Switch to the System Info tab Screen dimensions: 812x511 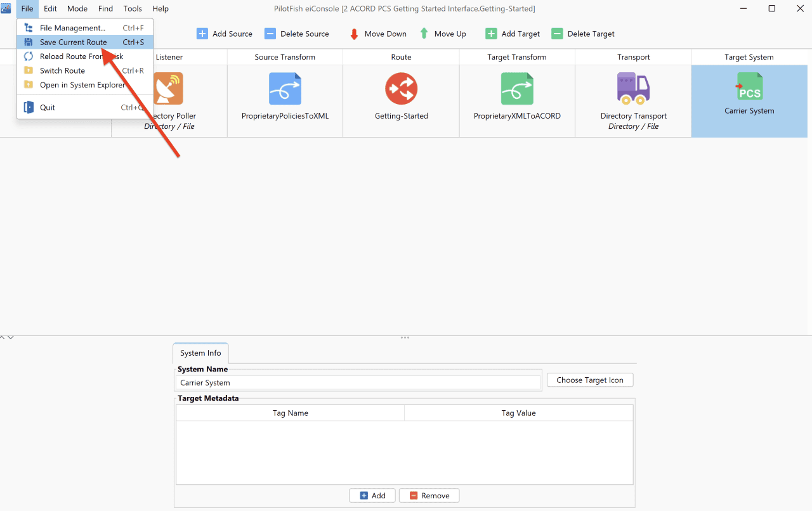pyautogui.click(x=200, y=353)
